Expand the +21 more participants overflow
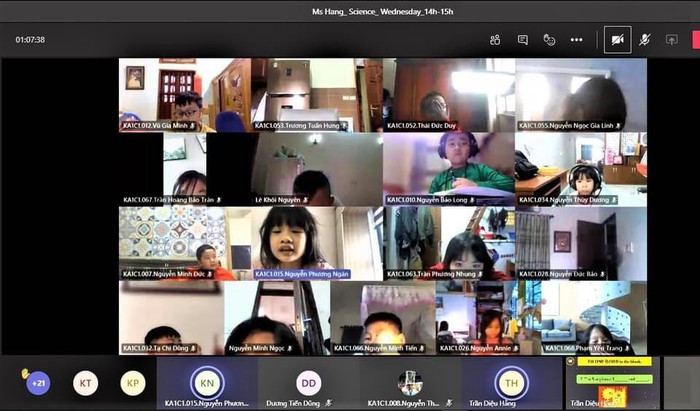The width and height of the screenshot is (700, 411). pos(38,383)
